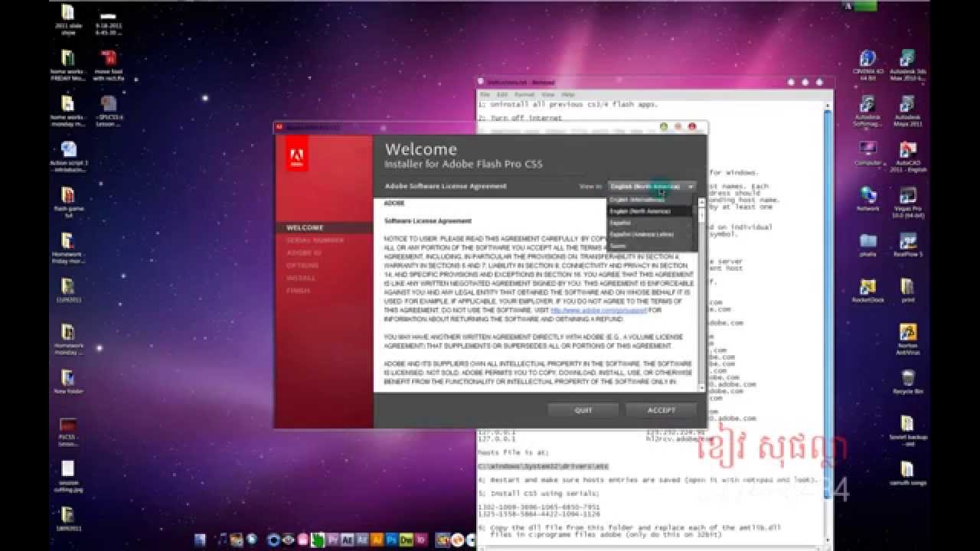This screenshot has height=551, width=980.
Task: Open the phata folder on desktop
Action: pos(867,245)
